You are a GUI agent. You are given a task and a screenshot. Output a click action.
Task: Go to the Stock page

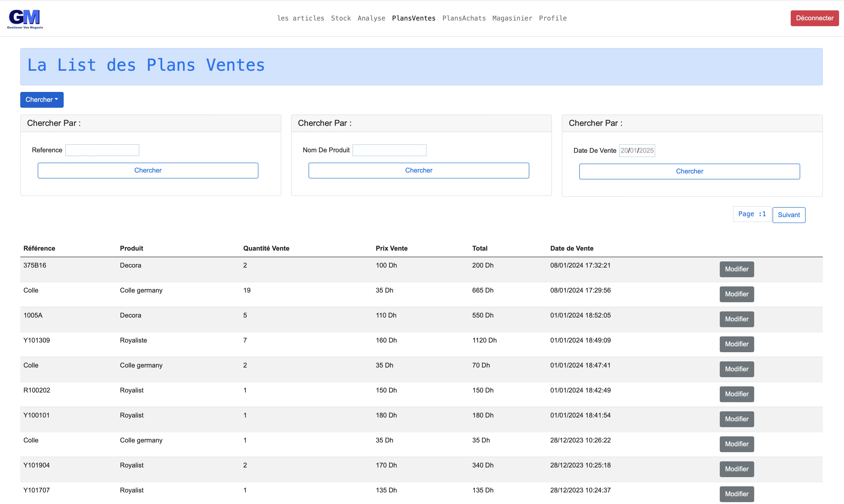pyautogui.click(x=341, y=18)
